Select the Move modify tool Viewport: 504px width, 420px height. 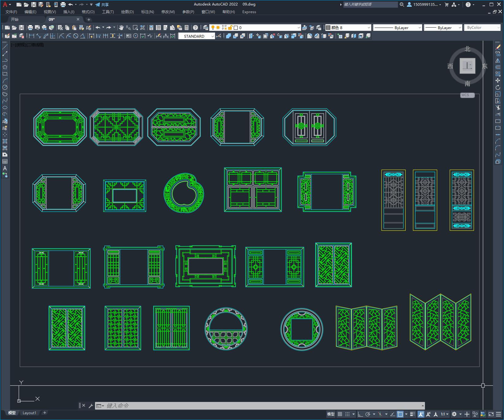pyautogui.click(x=498, y=81)
